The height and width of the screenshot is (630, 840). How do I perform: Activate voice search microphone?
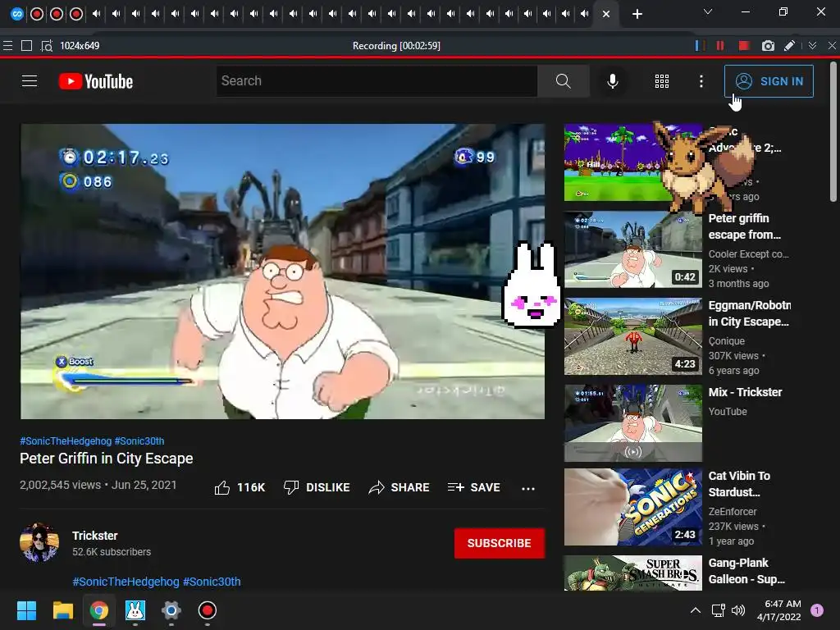[x=612, y=81]
